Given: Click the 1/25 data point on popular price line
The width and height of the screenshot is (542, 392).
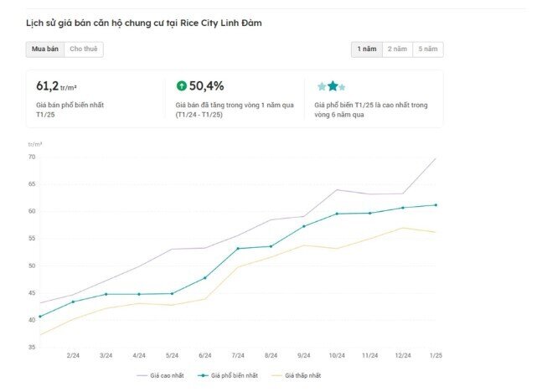Looking at the screenshot, I should click(x=436, y=205).
